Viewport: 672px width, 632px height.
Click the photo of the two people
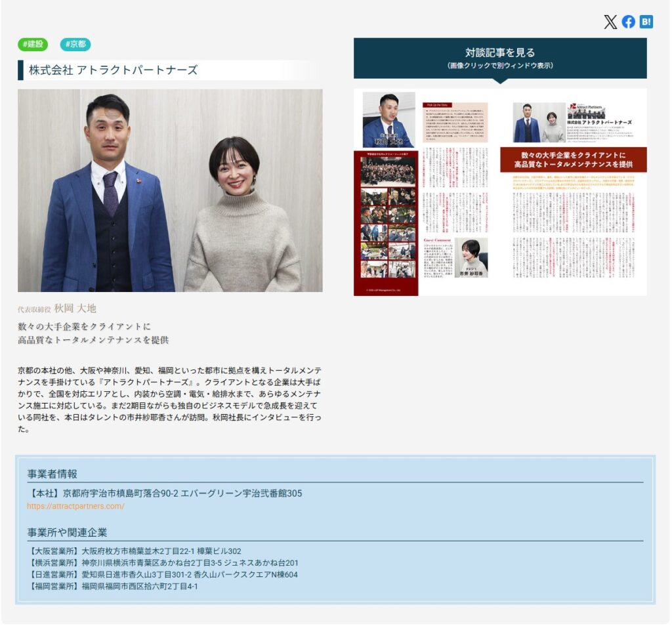click(170, 191)
